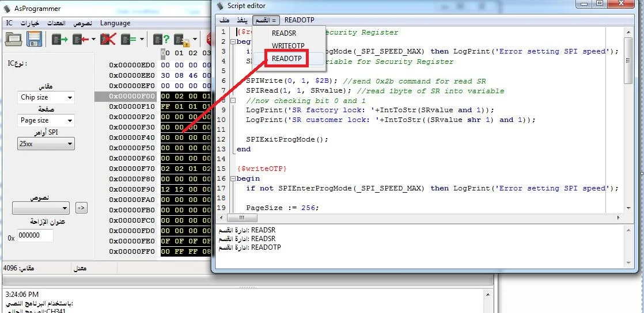This screenshot has height=313, width=644.
Task: Click the first READSR line in script log
Action: click(x=247, y=230)
